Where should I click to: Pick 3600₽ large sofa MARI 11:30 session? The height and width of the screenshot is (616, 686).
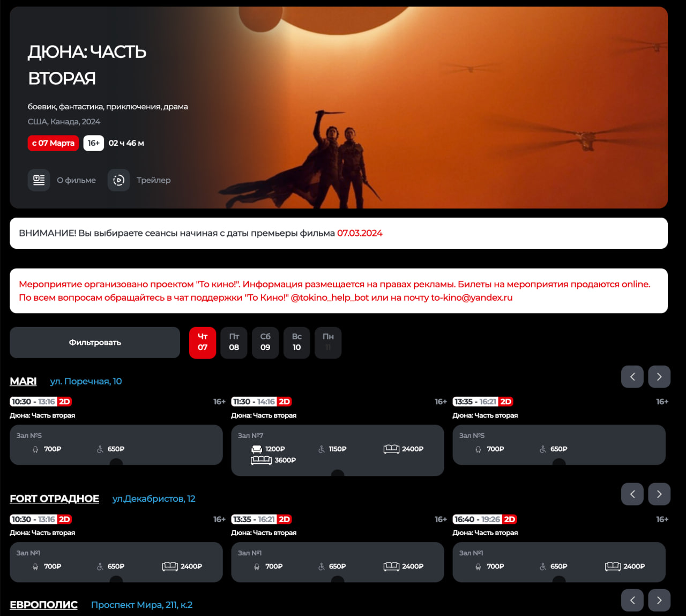click(273, 460)
